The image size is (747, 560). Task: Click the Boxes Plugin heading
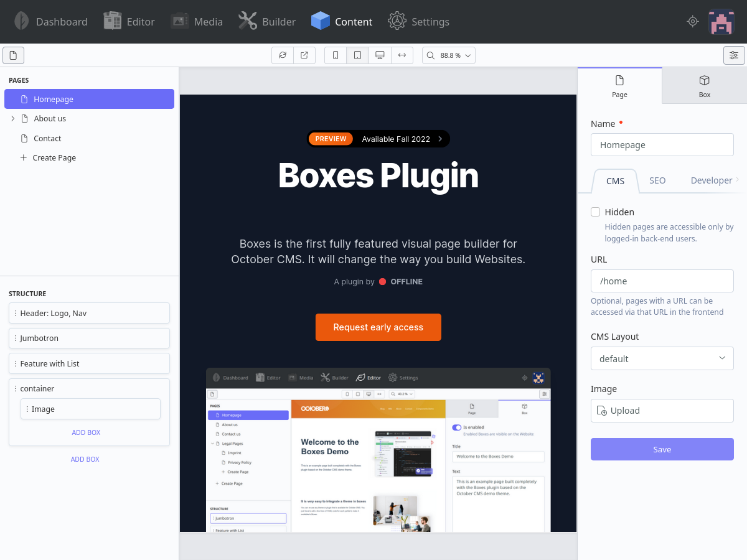click(x=378, y=176)
